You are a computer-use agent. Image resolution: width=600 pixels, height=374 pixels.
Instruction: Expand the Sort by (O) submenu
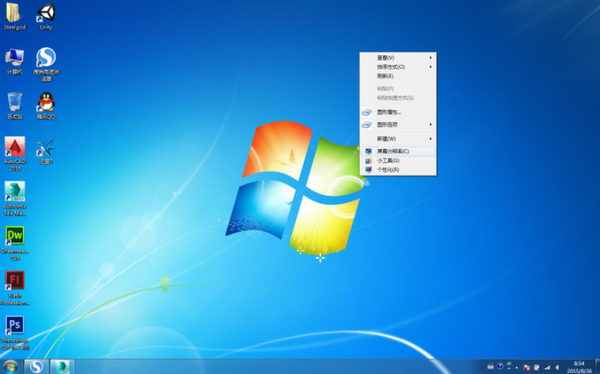pyautogui.click(x=398, y=67)
